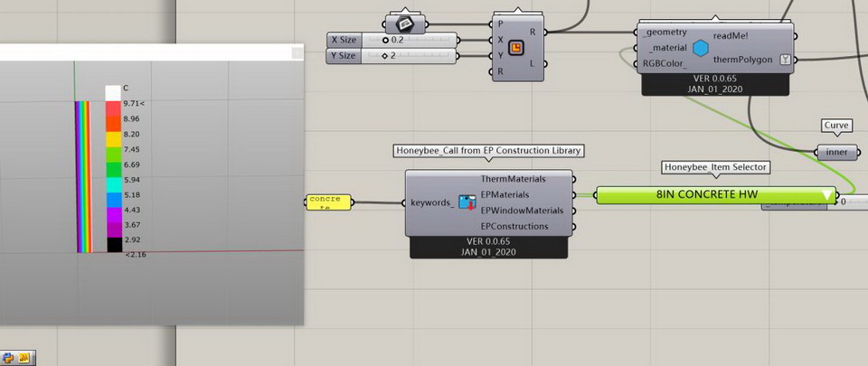Click the Honeybee EP Construction Library component icon
Image resolution: width=868 pixels, height=366 pixels.
(x=467, y=202)
